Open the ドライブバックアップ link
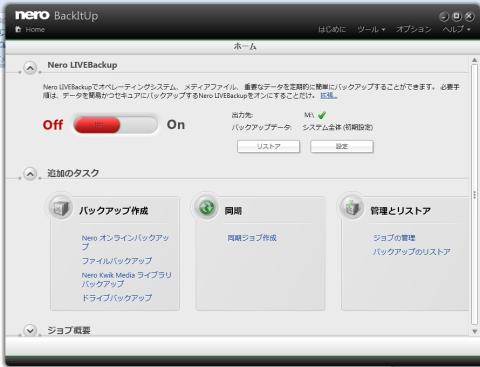Viewport: 480px width, 367px height. pyautogui.click(x=117, y=298)
